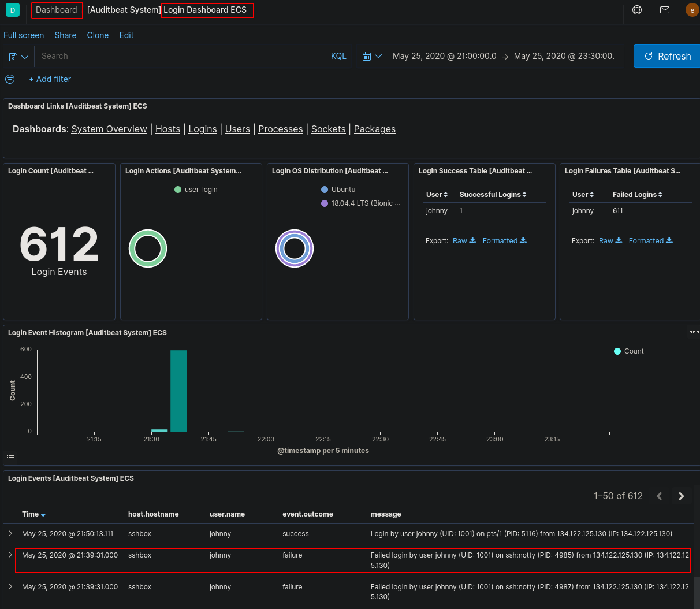Image resolution: width=700 pixels, height=609 pixels.
Task: Click the KQL search input field
Action: 179,57
